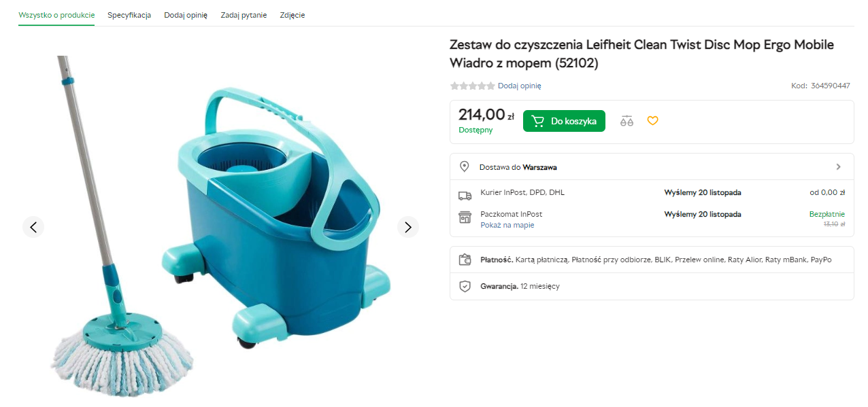868x407 pixels.
Task: Click the payment wallet icon
Action: pyautogui.click(x=465, y=260)
